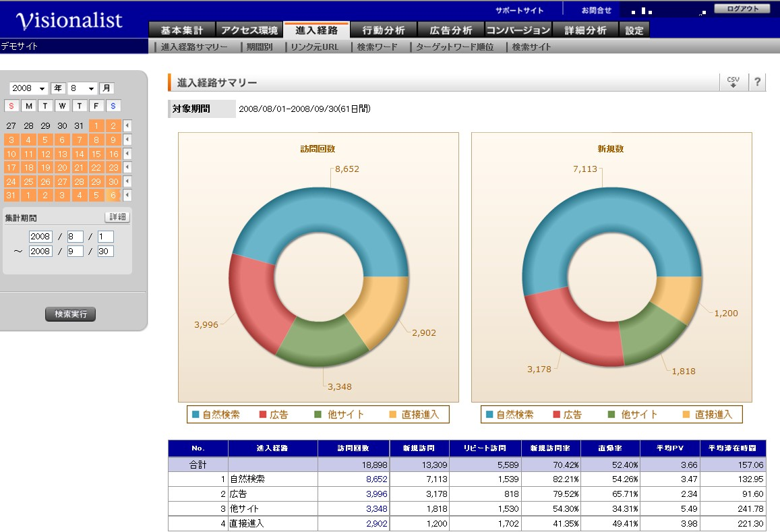
Task: Click the end day field showing 30
Action: tap(105, 252)
